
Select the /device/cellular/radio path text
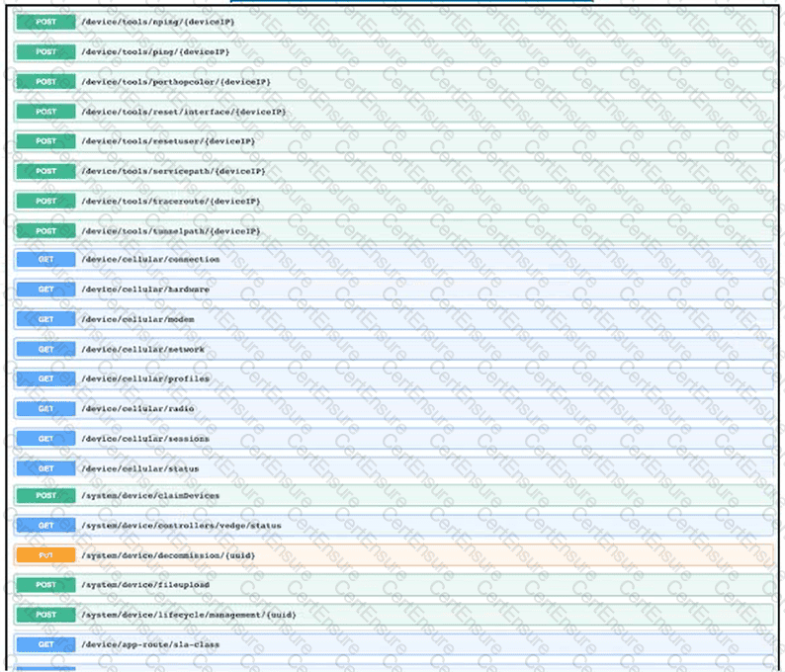pos(137,408)
